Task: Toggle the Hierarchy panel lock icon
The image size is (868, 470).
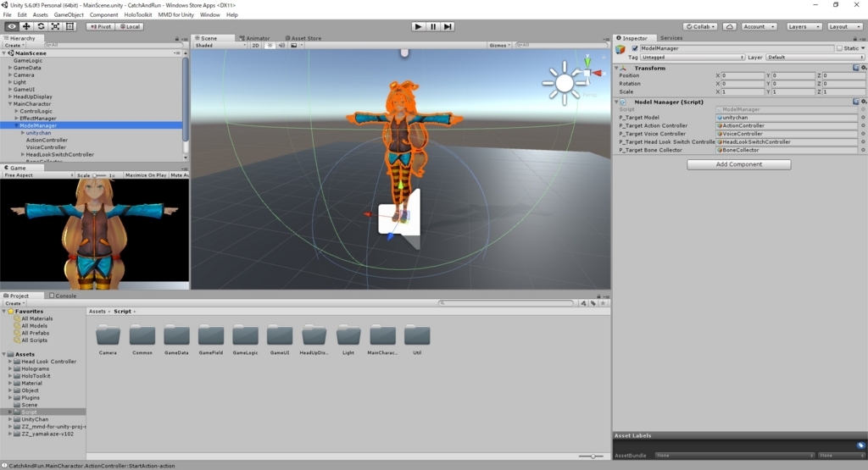Action: pyautogui.click(x=177, y=39)
